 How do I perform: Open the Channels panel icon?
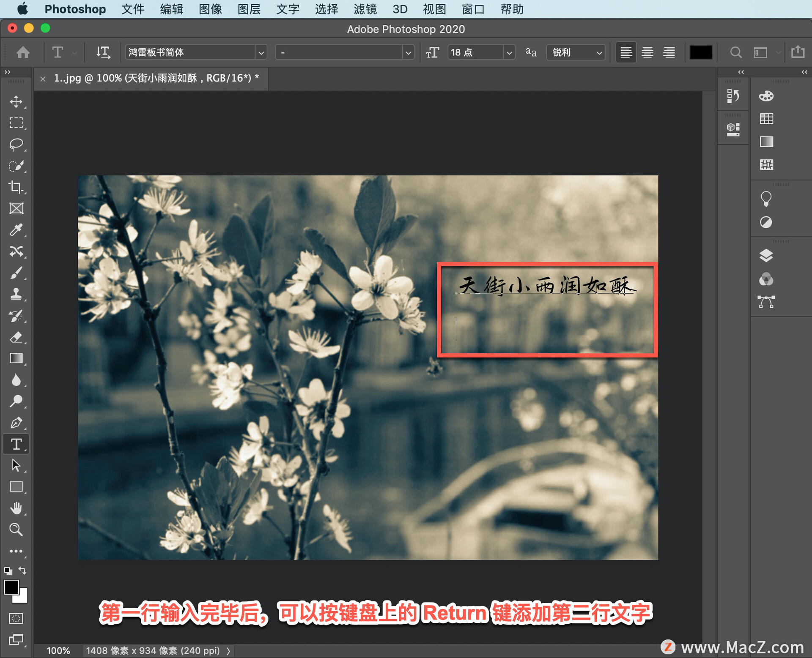click(x=766, y=279)
